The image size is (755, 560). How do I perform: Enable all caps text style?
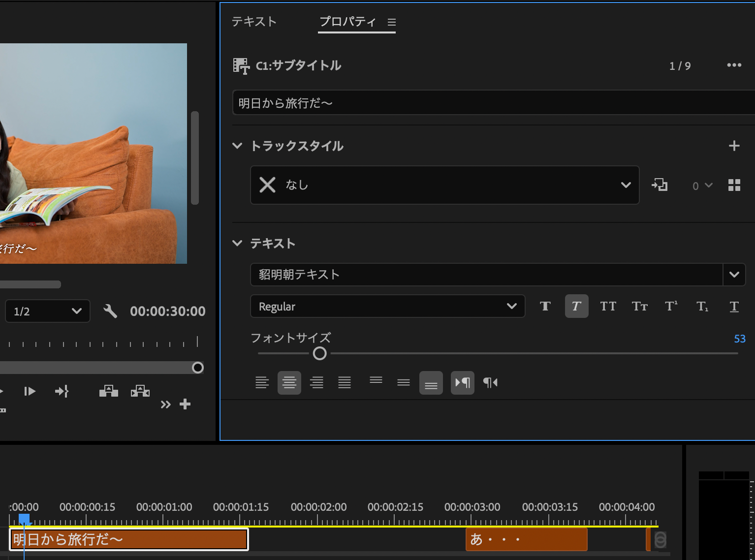click(608, 307)
